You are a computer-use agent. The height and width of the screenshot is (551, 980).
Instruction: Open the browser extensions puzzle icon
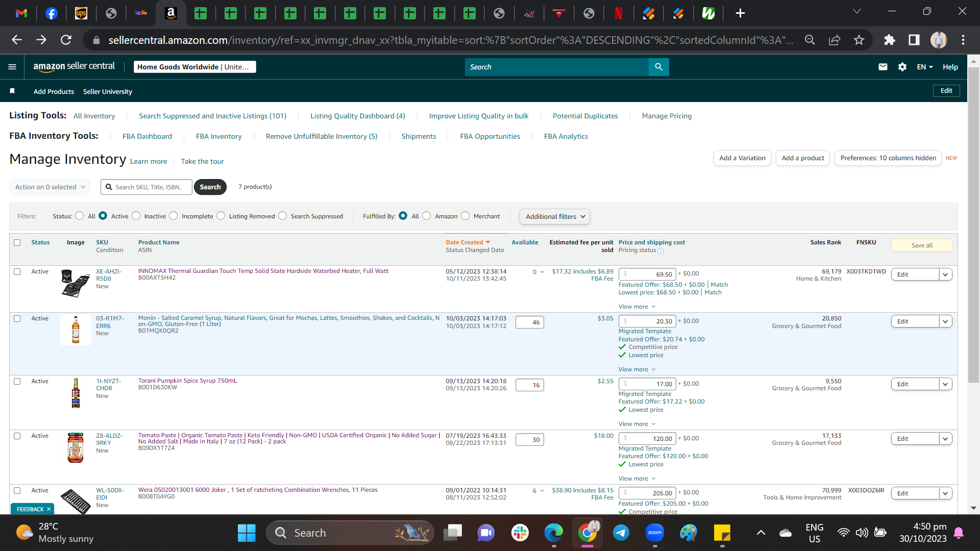[890, 40]
